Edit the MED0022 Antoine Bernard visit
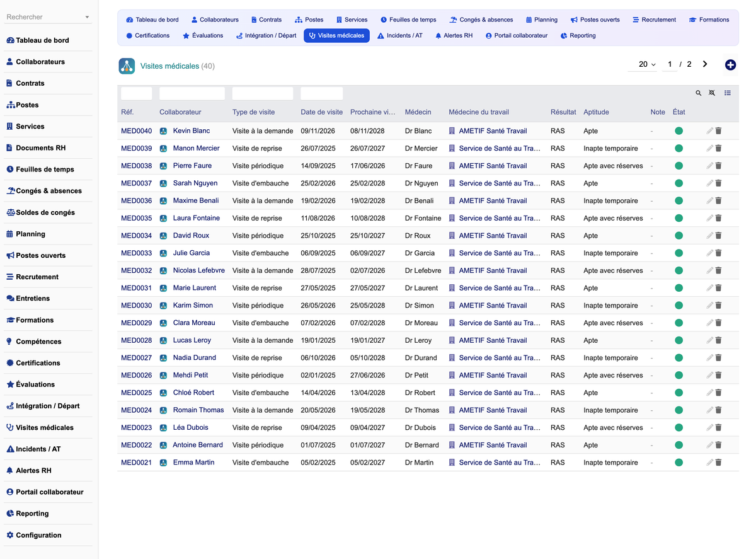Screen dimensions: 756x559 709,445
